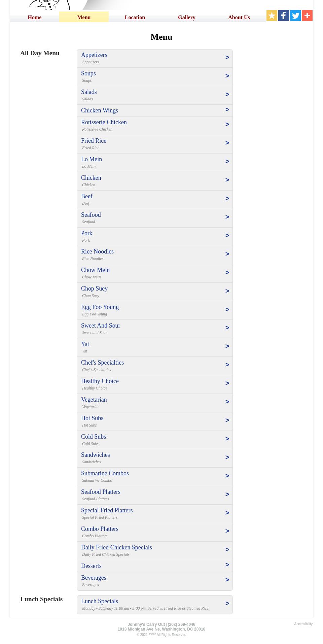This screenshot has height=644, width=323.
Task: Expand the Chicken Wings arrow
Action: click(x=227, y=110)
